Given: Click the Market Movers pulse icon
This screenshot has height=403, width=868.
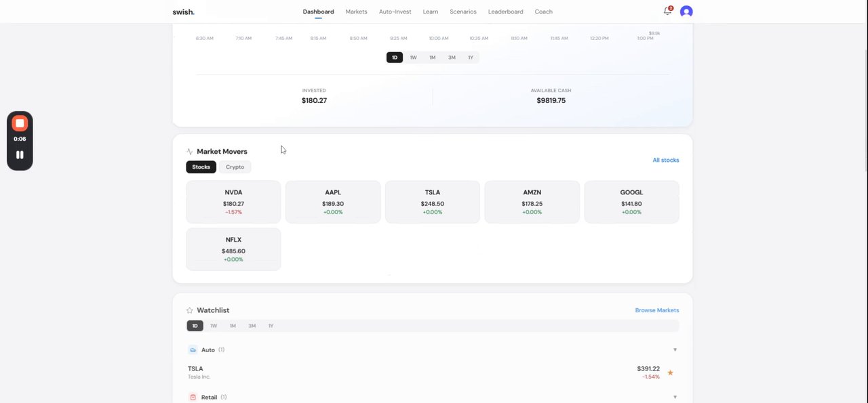Looking at the screenshot, I should [190, 152].
